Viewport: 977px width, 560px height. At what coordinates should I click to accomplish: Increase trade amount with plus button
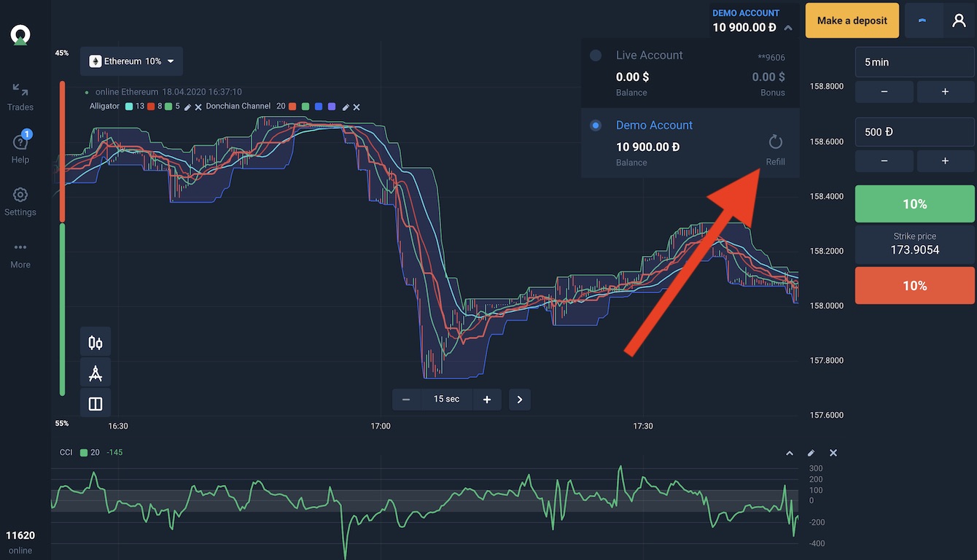(x=945, y=161)
